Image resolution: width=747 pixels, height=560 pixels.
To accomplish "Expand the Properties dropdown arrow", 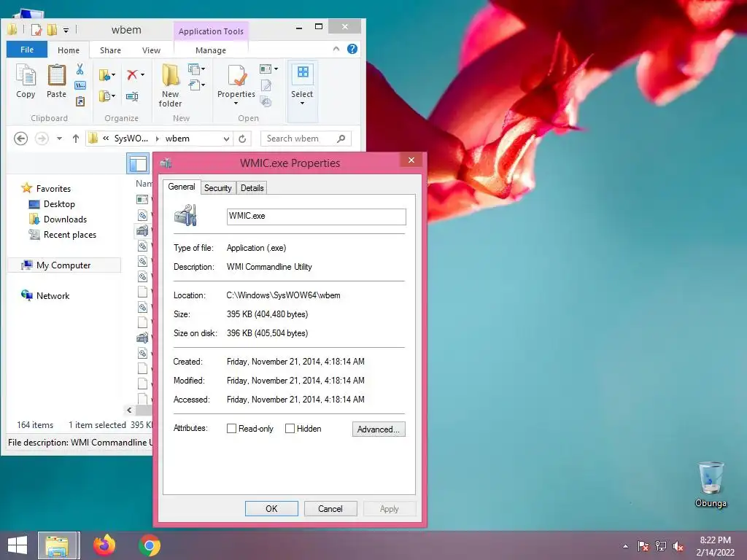I will [x=236, y=104].
